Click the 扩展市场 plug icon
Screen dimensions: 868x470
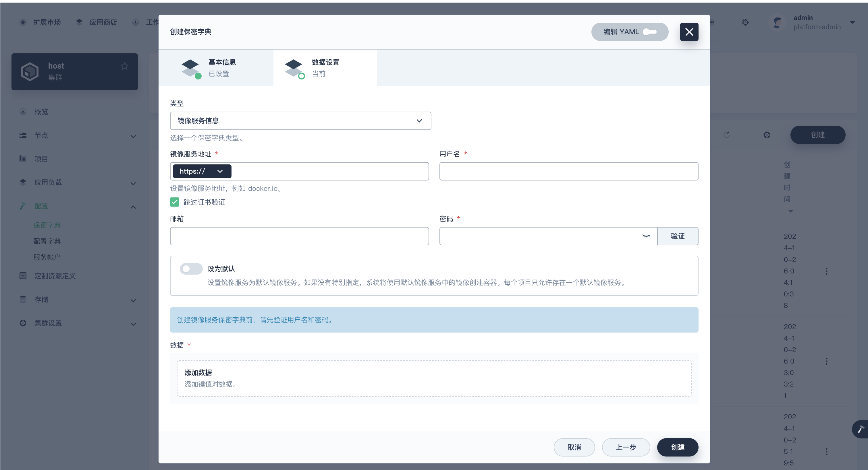(x=23, y=22)
